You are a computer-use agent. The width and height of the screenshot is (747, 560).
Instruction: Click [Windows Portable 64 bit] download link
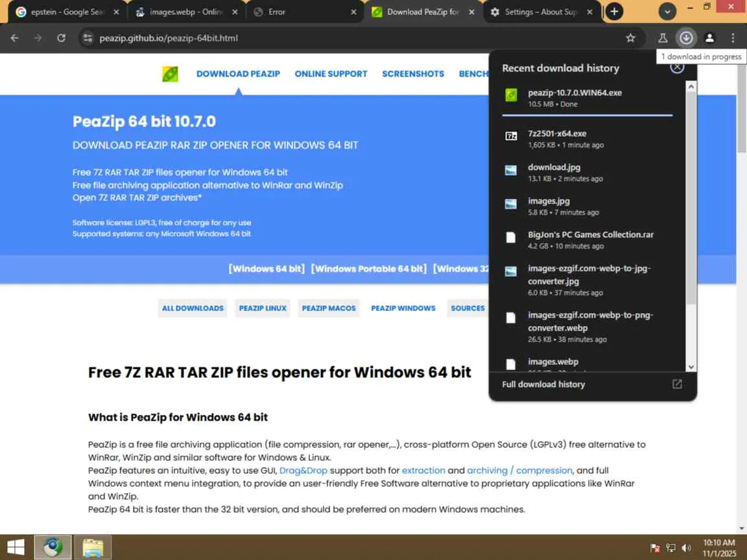(x=369, y=268)
